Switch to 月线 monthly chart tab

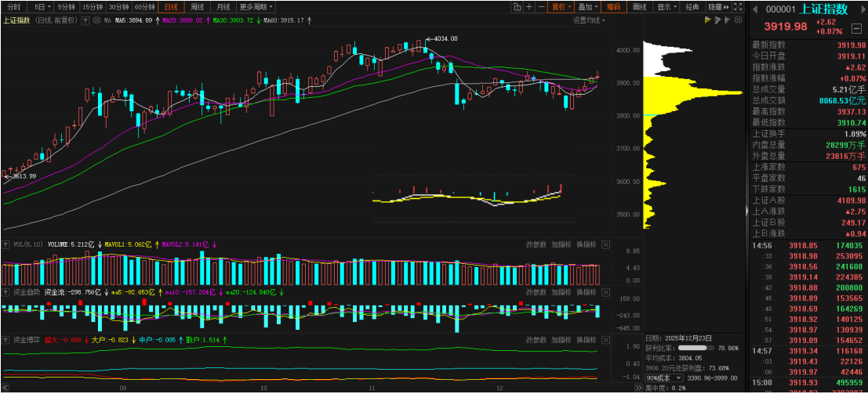223,7
